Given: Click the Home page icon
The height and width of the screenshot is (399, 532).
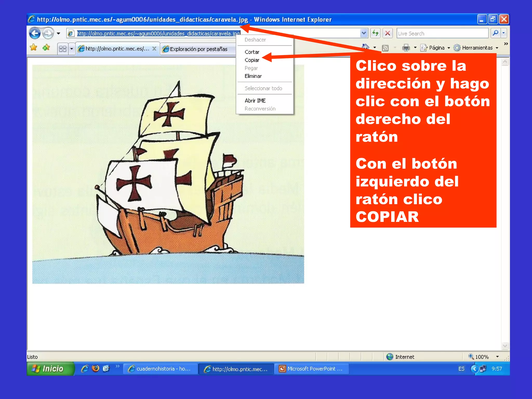Looking at the screenshot, I should (x=366, y=47).
